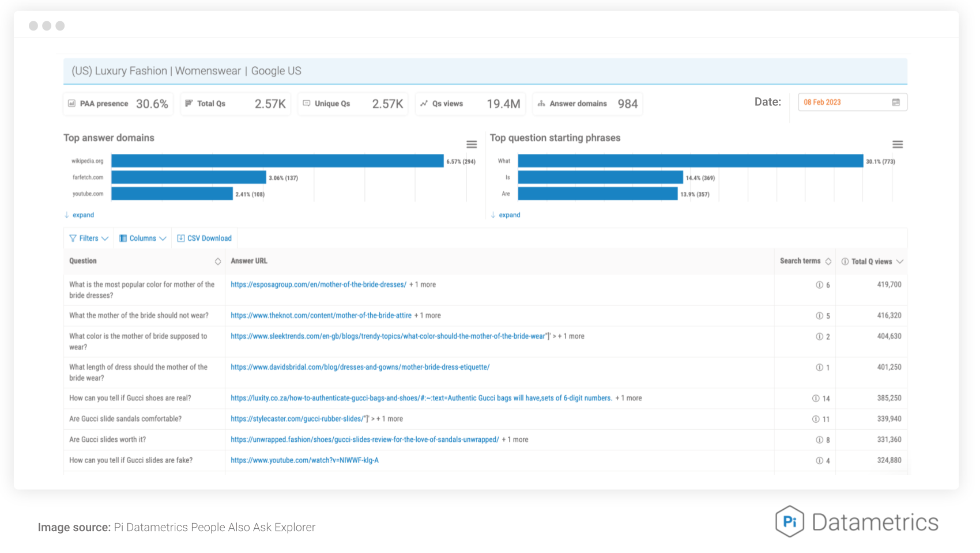Click the Pi Datametrics logo
This screenshot has width=980, height=553.
coord(857,522)
